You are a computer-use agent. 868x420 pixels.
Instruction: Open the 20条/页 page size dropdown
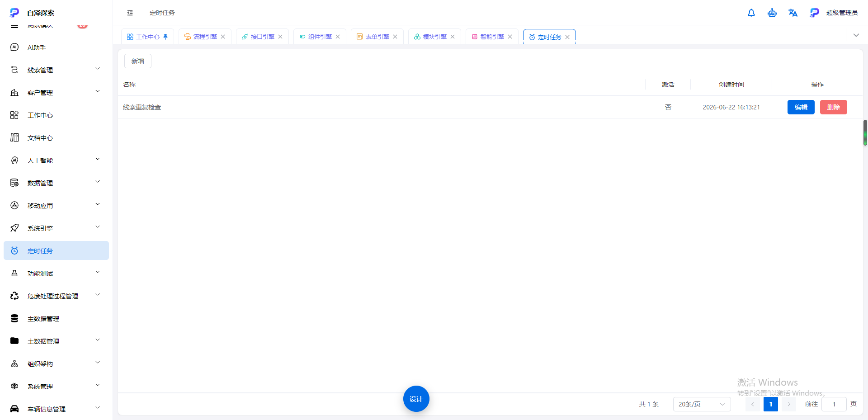point(702,404)
